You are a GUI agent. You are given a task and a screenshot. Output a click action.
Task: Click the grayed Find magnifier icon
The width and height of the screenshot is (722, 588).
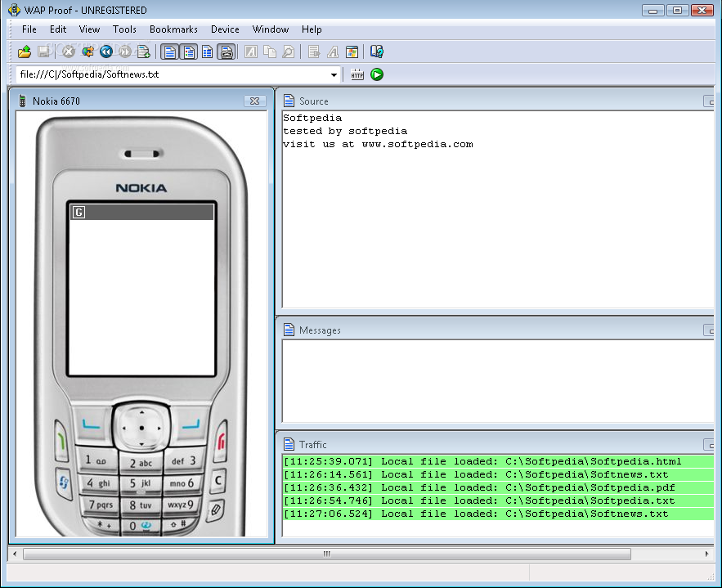(x=289, y=52)
